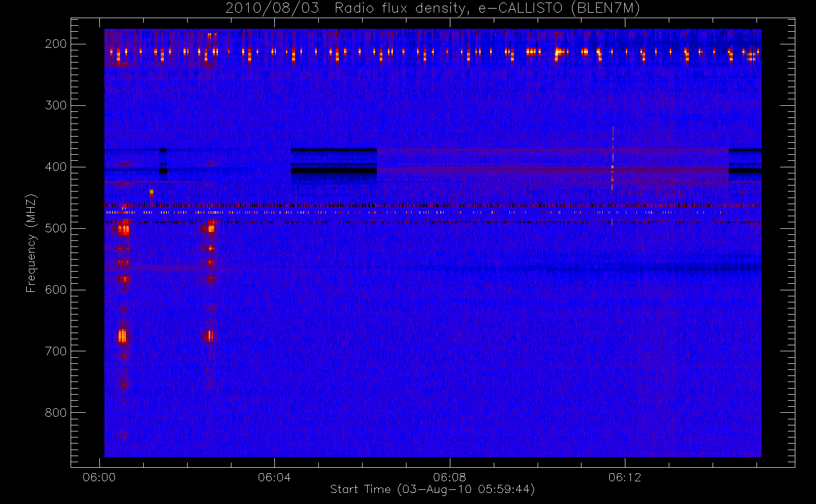Click the 700 frequency tick label
The height and width of the screenshot is (504, 816).
click(55, 351)
